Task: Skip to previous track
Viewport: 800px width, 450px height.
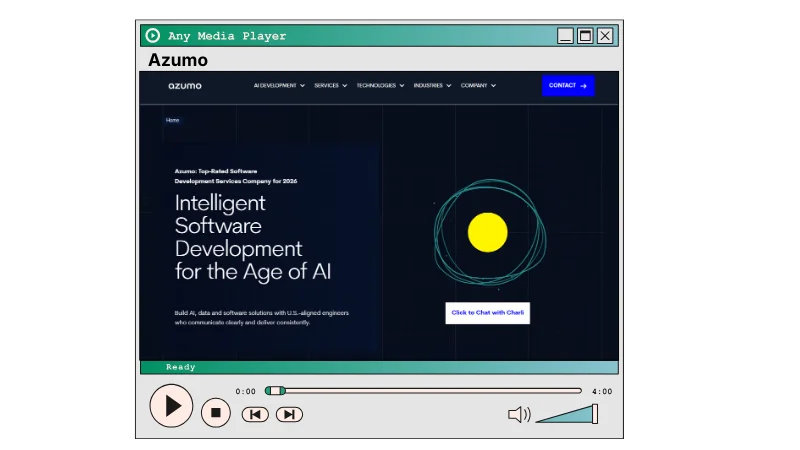Action: 255,414
